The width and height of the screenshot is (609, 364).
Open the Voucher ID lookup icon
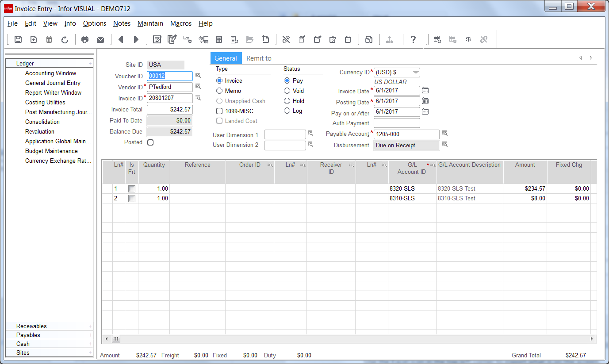click(198, 76)
